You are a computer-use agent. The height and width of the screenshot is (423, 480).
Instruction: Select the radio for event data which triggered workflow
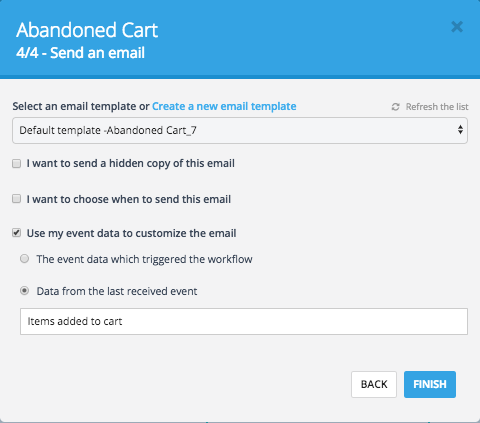(24, 259)
